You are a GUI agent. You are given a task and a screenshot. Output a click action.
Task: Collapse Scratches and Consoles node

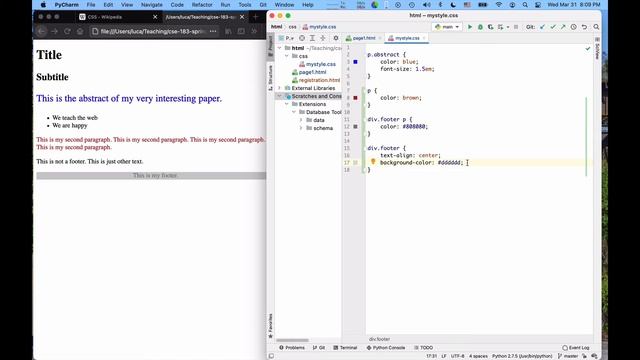(x=280, y=96)
